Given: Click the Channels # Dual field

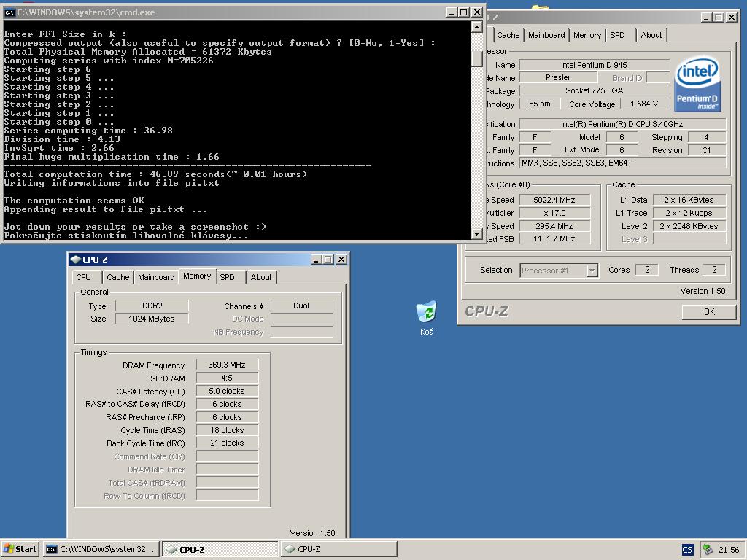Looking at the screenshot, I should click(x=301, y=306).
